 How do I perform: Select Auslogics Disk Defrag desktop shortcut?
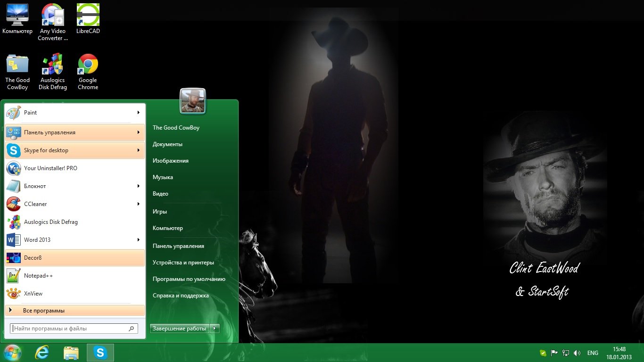pyautogui.click(x=53, y=72)
